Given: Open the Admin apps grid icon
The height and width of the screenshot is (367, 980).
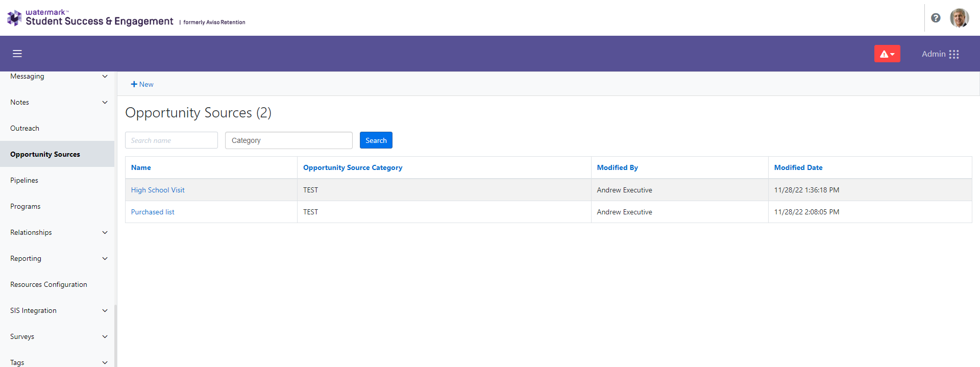Looking at the screenshot, I should (954, 54).
